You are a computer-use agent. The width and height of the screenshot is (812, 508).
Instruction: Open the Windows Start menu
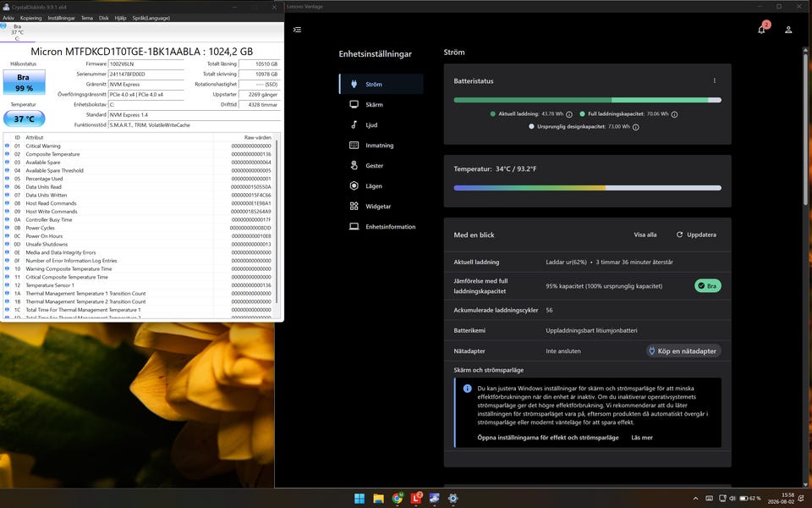pyautogui.click(x=359, y=498)
